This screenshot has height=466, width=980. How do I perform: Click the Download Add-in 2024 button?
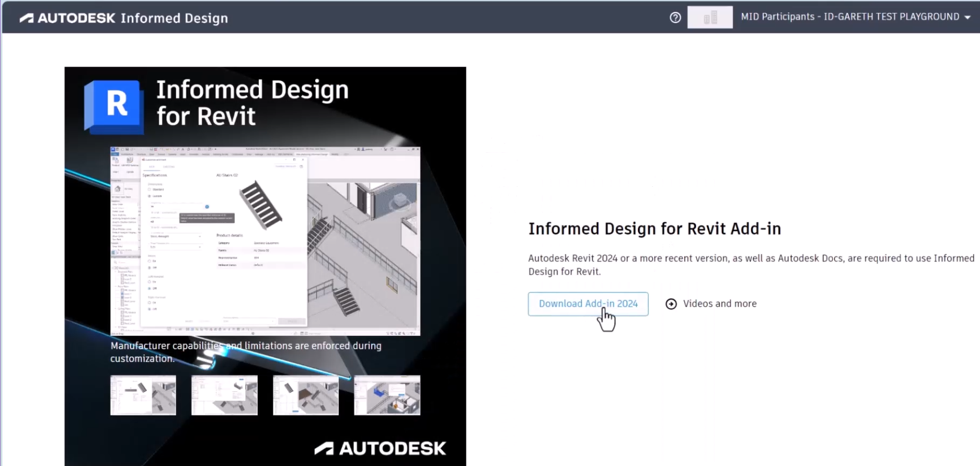coord(588,303)
